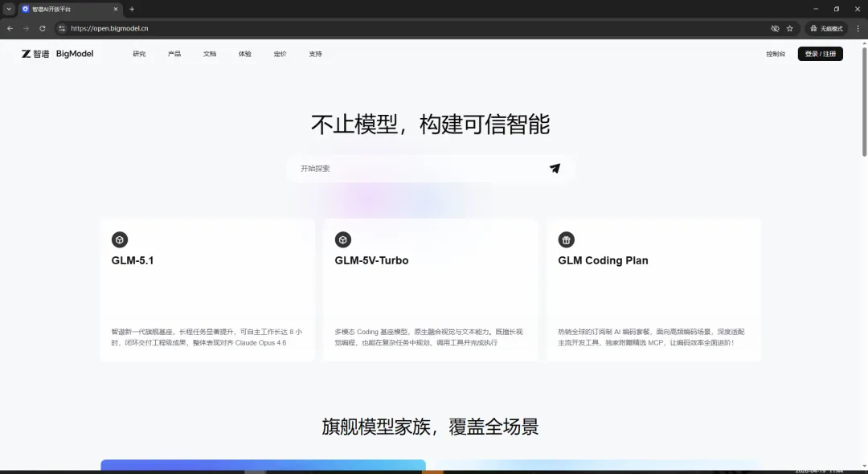Click the heading 不止模型，构建可信智能

point(430,125)
